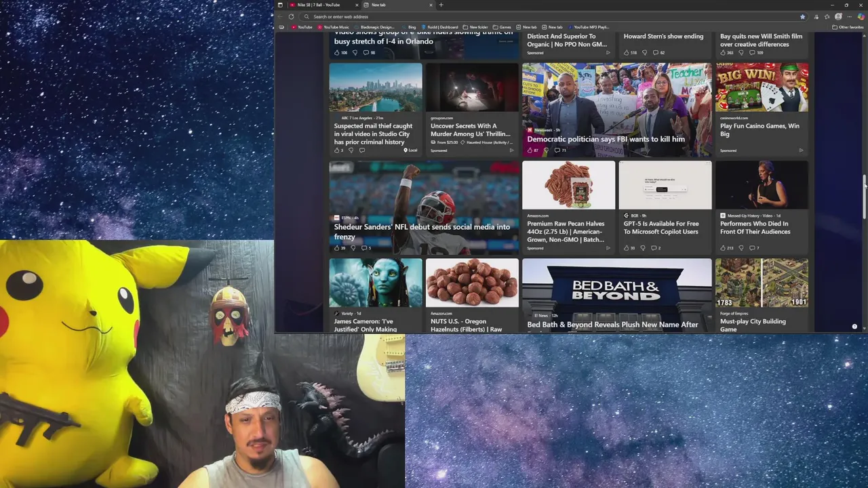This screenshot has height=488, width=868.
Task: Open comments on I-4 Orlando story
Action: coord(370,53)
